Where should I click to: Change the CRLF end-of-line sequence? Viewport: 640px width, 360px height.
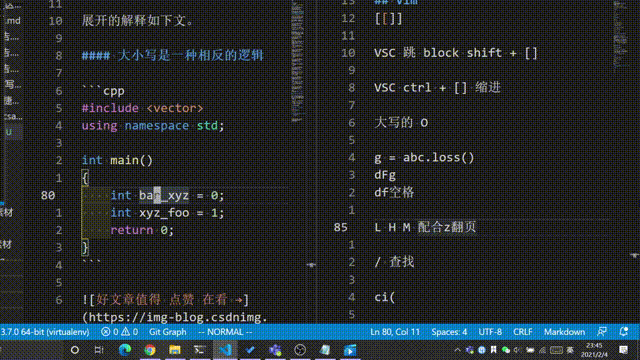click(x=522, y=332)
